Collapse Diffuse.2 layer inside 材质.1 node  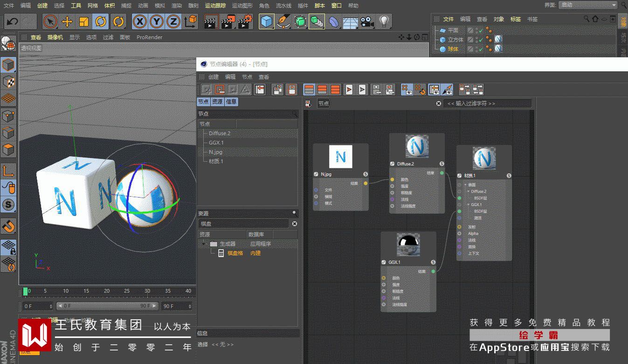[469, 192]
